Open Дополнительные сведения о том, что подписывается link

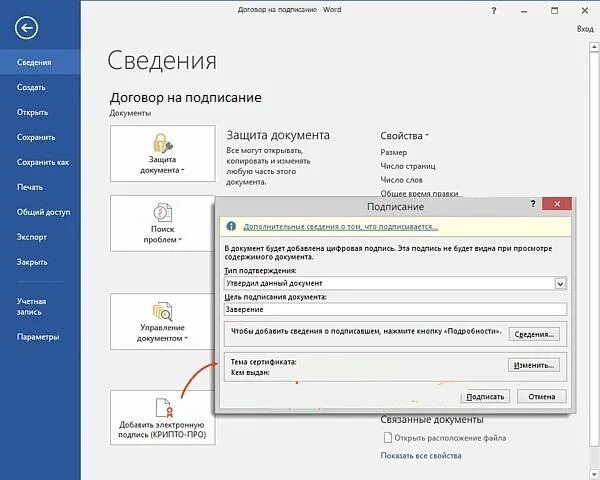tap(341, 227)
